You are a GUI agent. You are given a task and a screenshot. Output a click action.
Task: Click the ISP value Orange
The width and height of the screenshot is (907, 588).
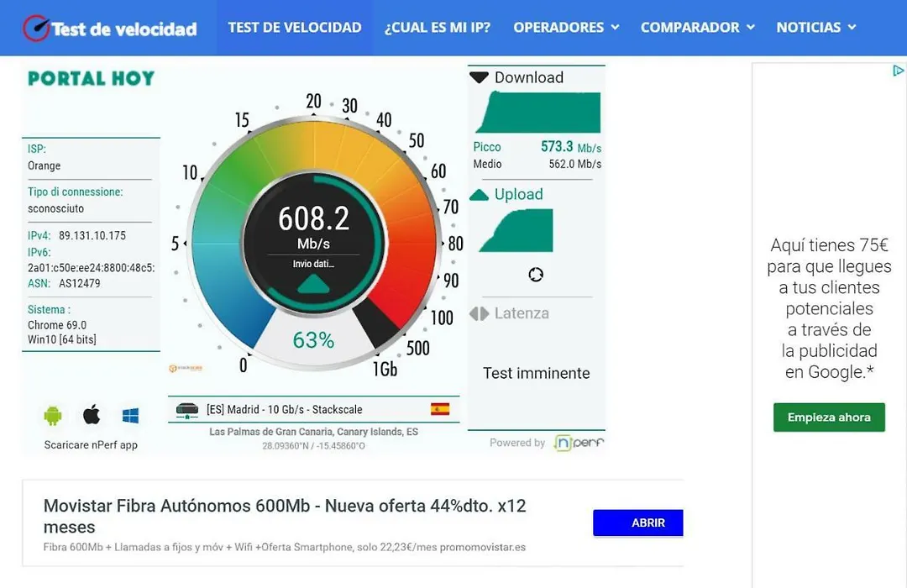(44, 165)
